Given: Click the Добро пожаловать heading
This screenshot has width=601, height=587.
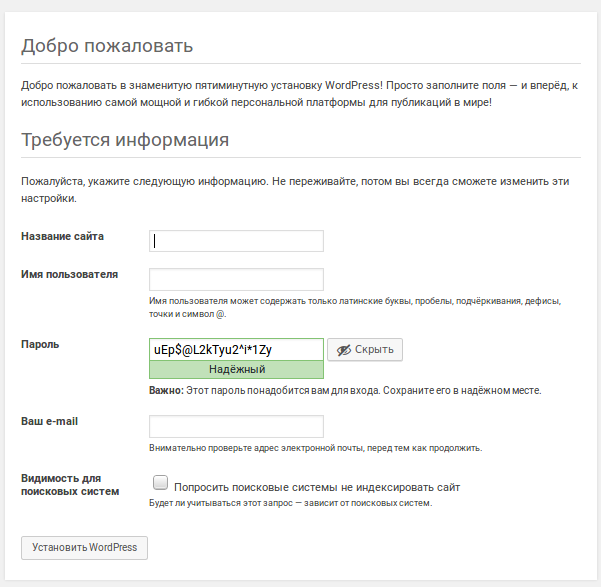Looking at the screenshot, I should [x=107, y=46].
